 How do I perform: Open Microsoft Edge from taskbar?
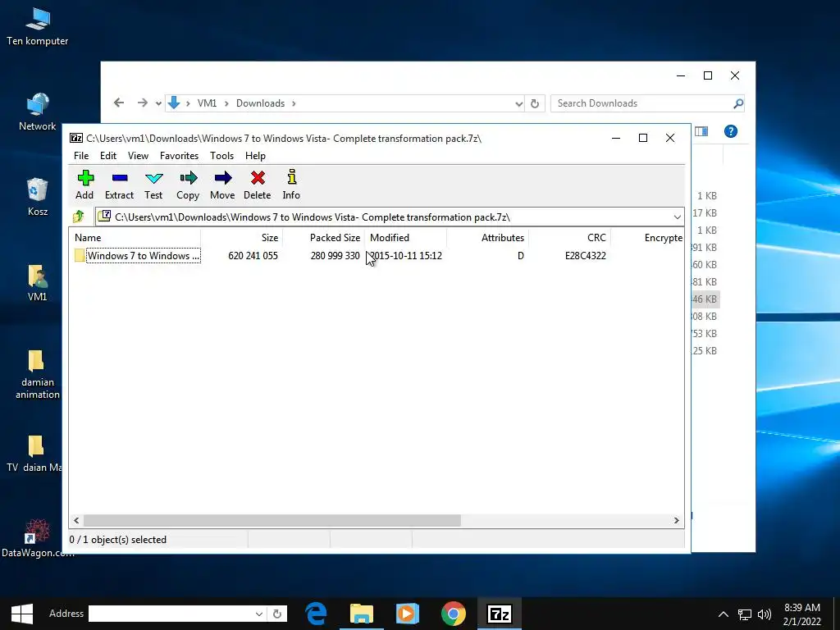(x=317, y=614)
